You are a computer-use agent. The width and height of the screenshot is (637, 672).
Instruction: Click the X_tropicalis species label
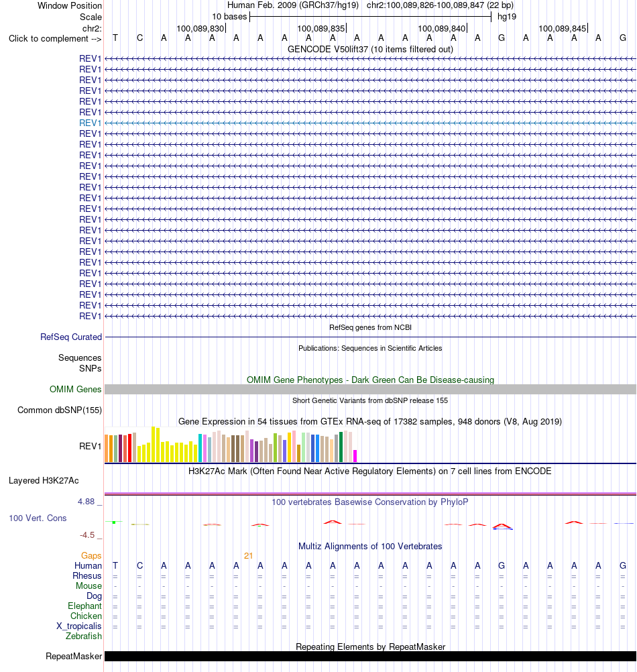click(x=79, y=626)
